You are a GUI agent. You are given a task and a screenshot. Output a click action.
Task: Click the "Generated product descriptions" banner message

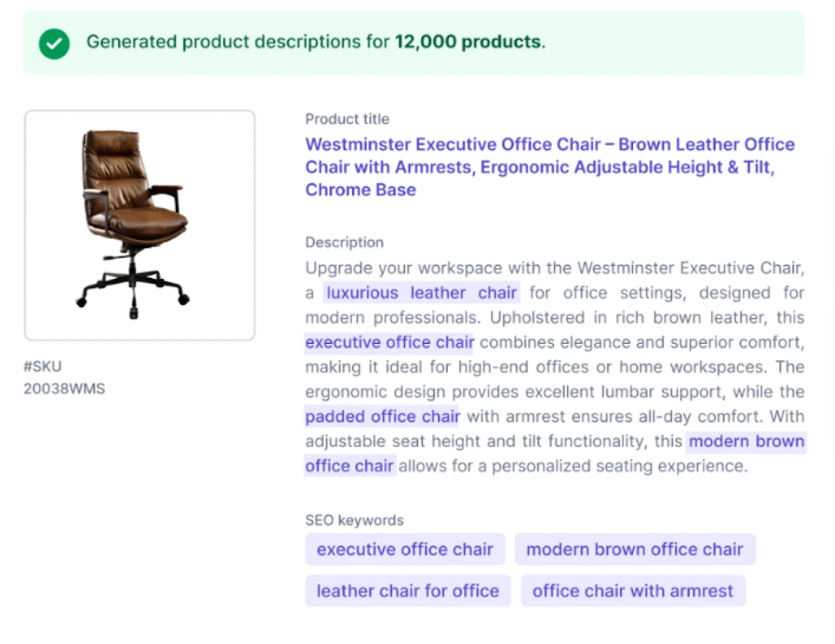pyautogui.click(x=239, y=42)
